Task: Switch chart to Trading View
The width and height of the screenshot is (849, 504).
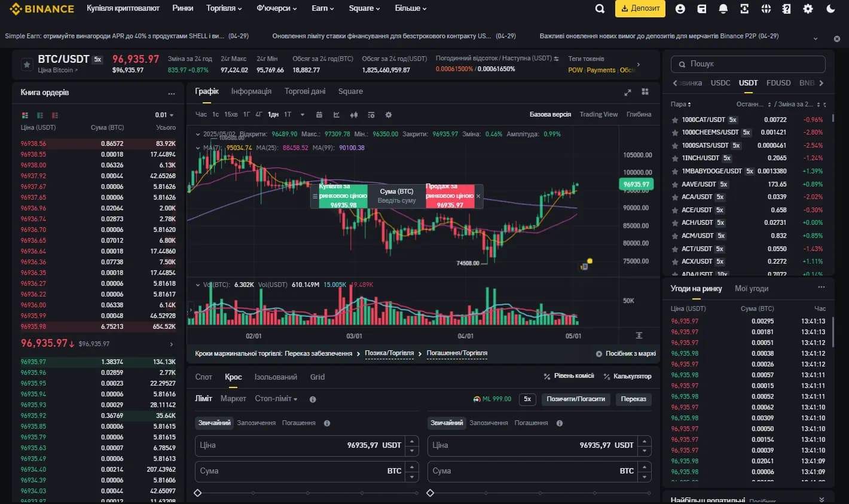Action: [598, 114]
